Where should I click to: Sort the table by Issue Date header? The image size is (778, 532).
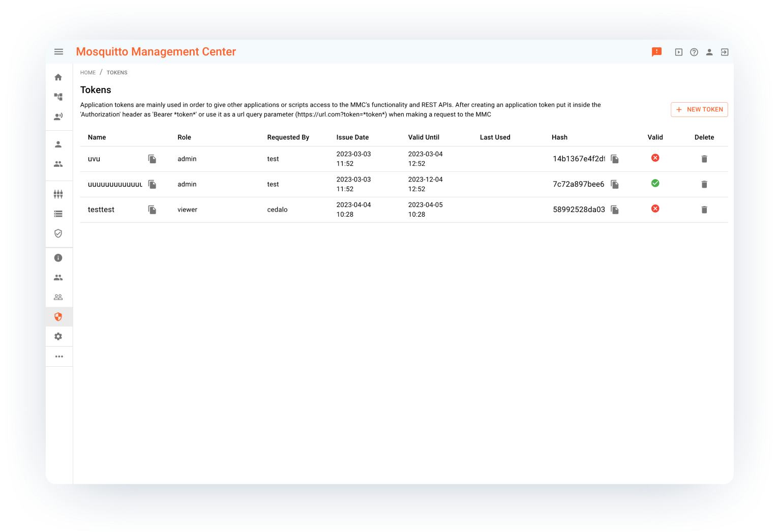(352, 137)
